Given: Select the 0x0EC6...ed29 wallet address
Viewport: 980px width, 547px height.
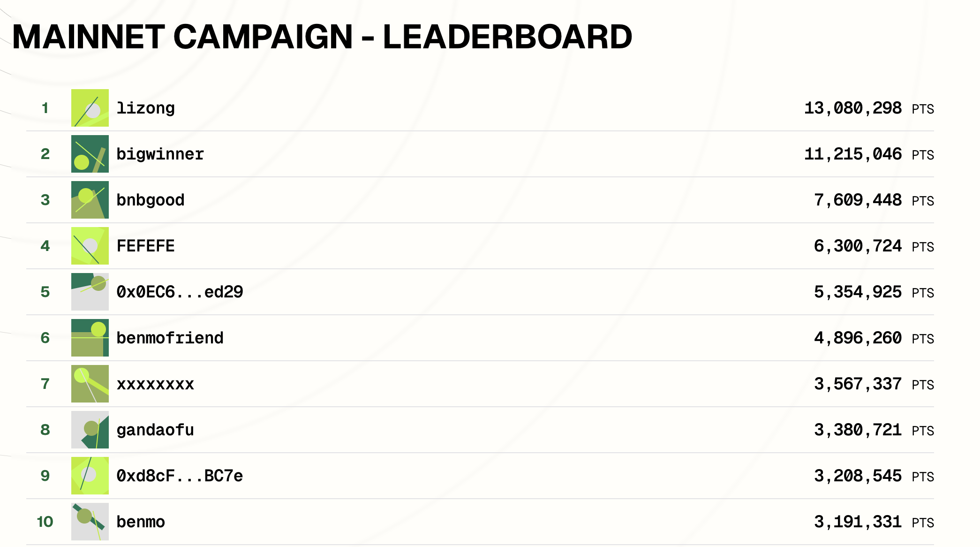Looking at the screenshot, I should pyautogui.click(x=180, y=292).
